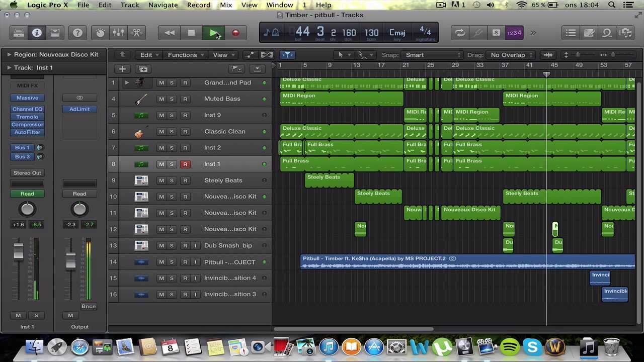This screenshot has width=644, height=362.
Task: Click the Pitbull Timber acapella audio region
Action: pos(468,262)
